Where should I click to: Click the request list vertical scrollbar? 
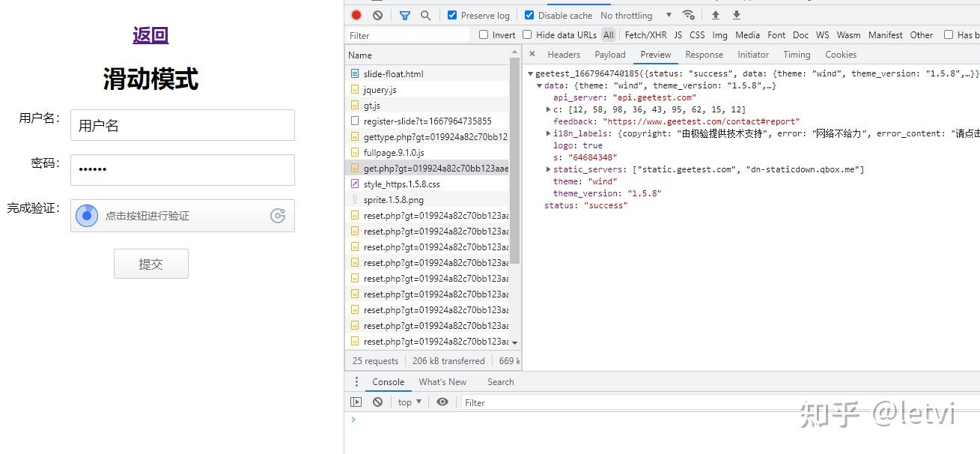pyautogui.click(x=514, y=161)
